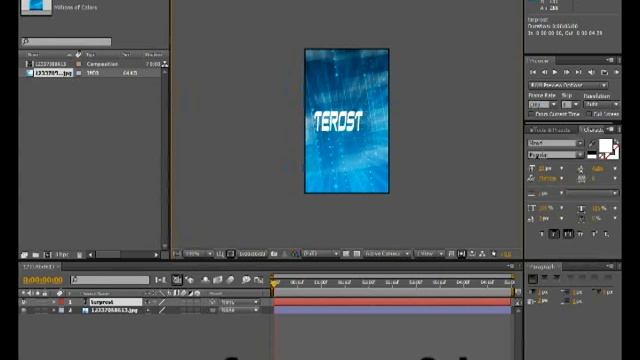Play the composition in Preview panel

click(x=555, y=72)
